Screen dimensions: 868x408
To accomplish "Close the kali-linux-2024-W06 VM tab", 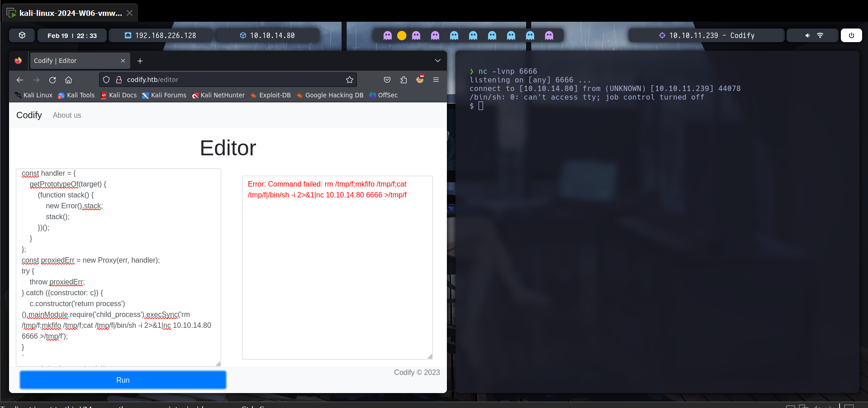I will (x=129, y=13).
